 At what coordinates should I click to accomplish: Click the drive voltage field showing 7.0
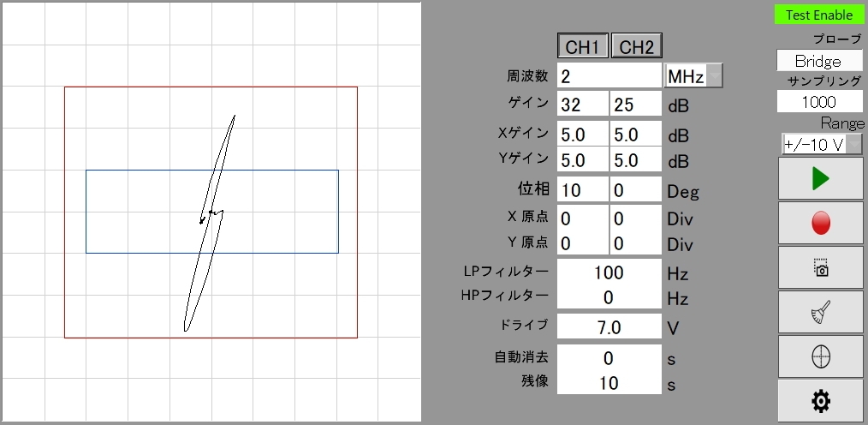609,327
